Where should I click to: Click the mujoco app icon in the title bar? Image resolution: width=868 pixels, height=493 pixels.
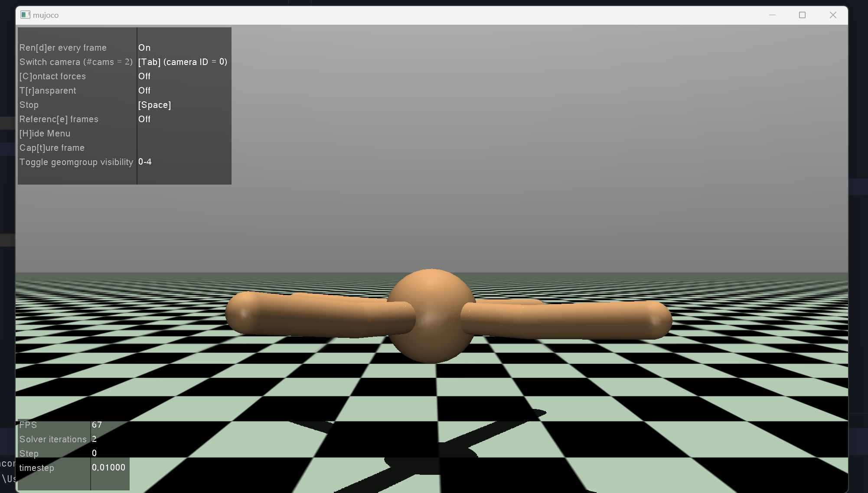tap(25, 15)
